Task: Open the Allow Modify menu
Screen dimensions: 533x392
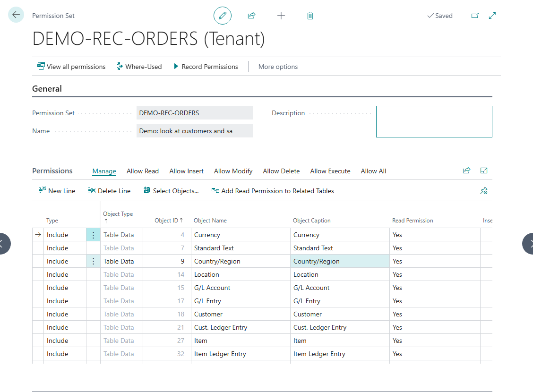Action: tap(233, 171)
